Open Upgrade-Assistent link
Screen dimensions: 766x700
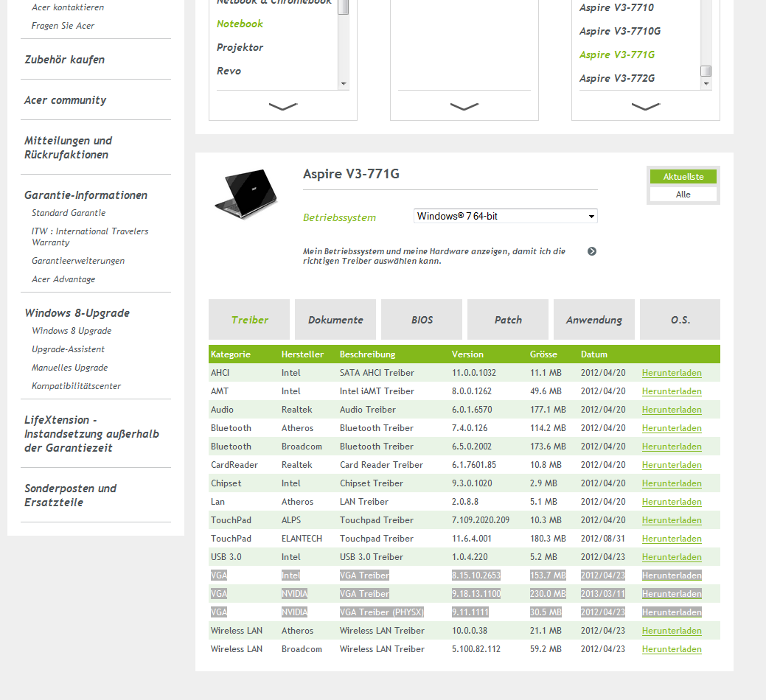[68, 349]
